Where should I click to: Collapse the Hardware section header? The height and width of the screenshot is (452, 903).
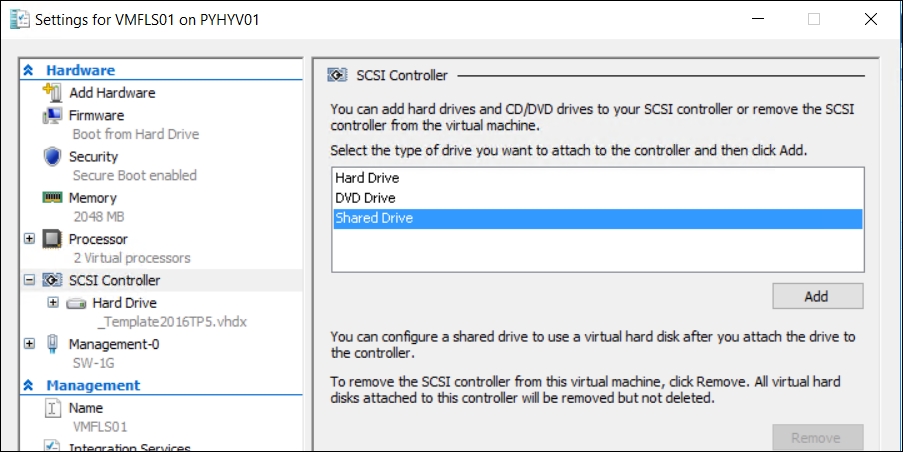29,70
